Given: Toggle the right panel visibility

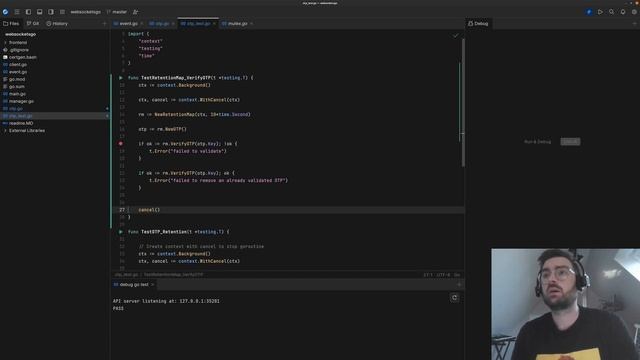Looking at the screenshot, I should pos(51,12).
